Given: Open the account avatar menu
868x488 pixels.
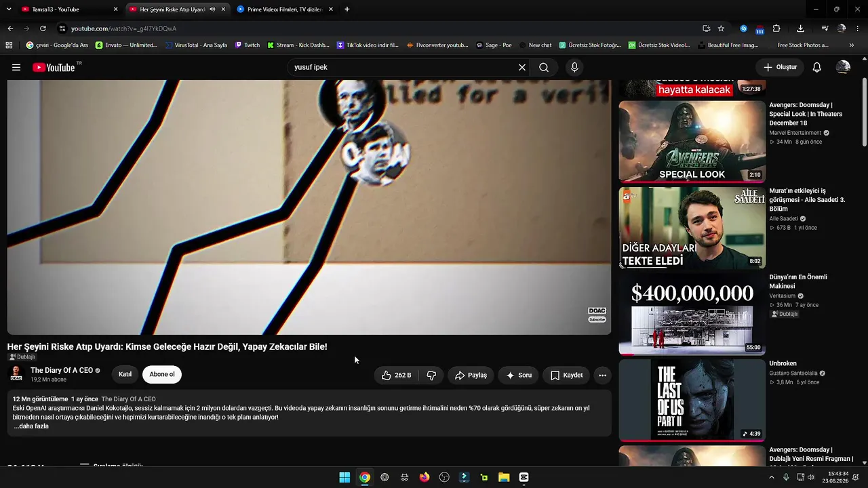Looking at the screenshot, I should coord(843,67).
